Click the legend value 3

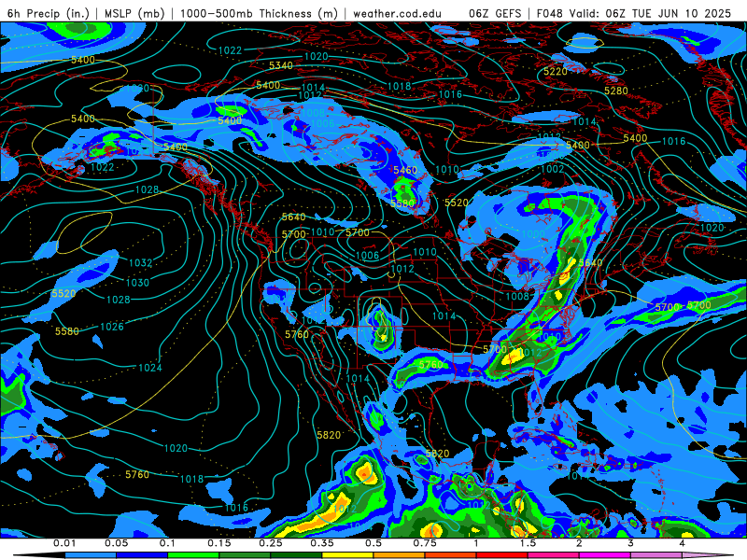pos(631,543)
